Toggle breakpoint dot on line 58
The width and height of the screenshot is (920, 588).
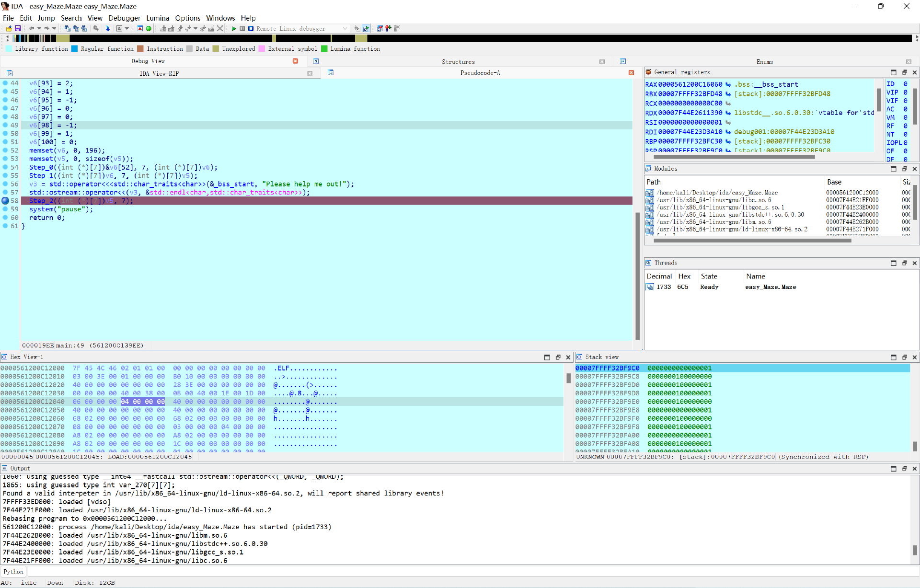click(x=5, y=201)
